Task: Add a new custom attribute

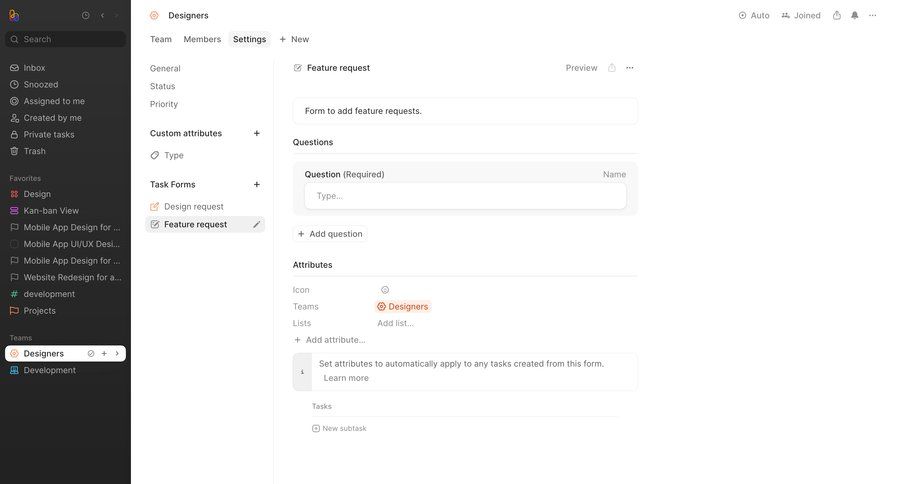Action: [x=257, y=133]
